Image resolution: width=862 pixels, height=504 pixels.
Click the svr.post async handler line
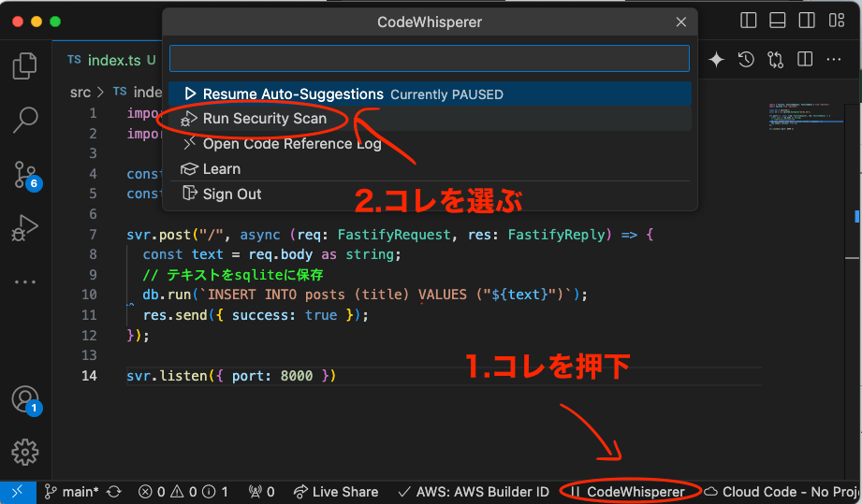389,235
